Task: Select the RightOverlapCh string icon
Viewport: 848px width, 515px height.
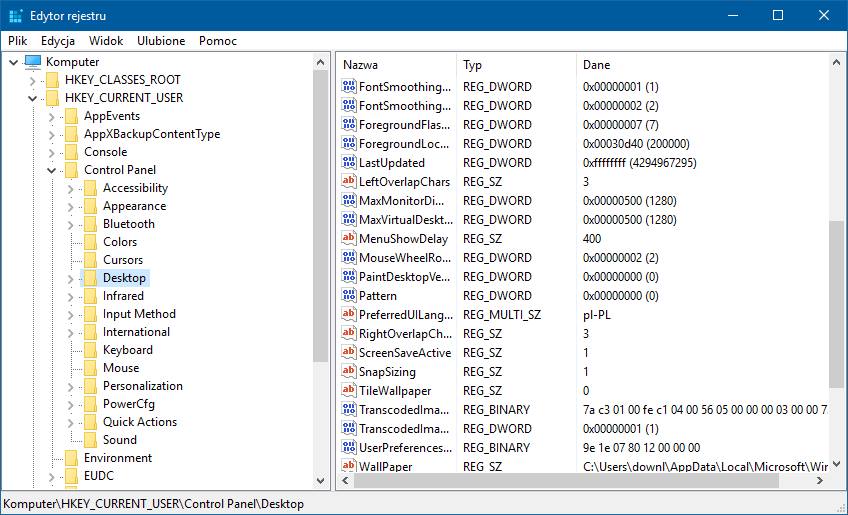Action: [349, 333]
